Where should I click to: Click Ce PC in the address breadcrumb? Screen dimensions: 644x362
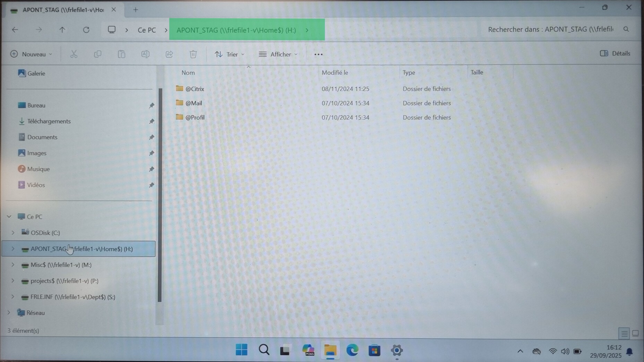point(147,30)
